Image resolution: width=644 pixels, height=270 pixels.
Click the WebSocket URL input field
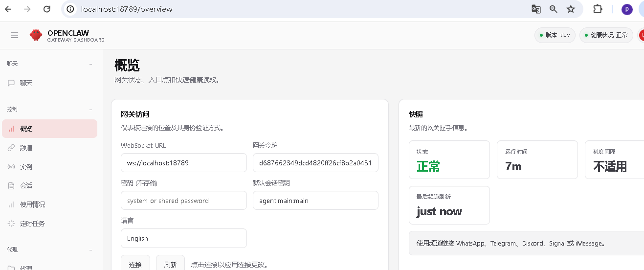[183, 163]
